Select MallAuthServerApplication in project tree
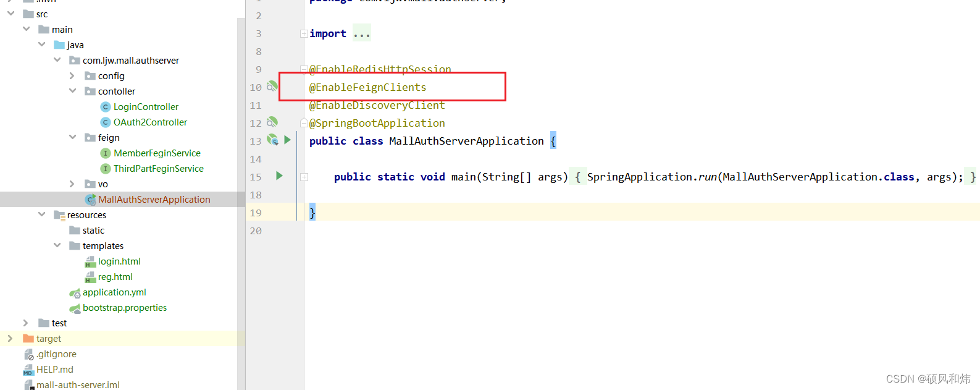 coord(154,199)
